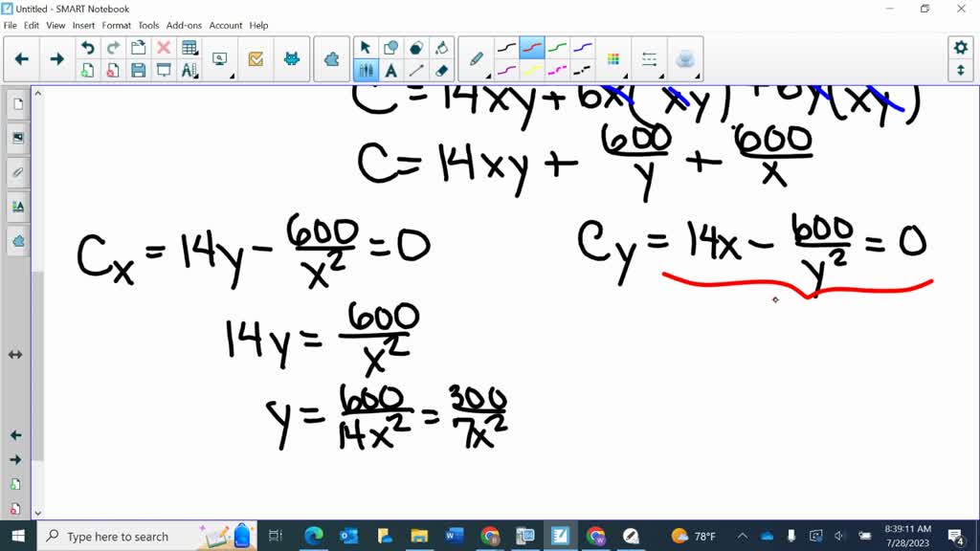Open the Response assessment checkmark tool
This screenshot has height=551, width=980.
[256, 59]
